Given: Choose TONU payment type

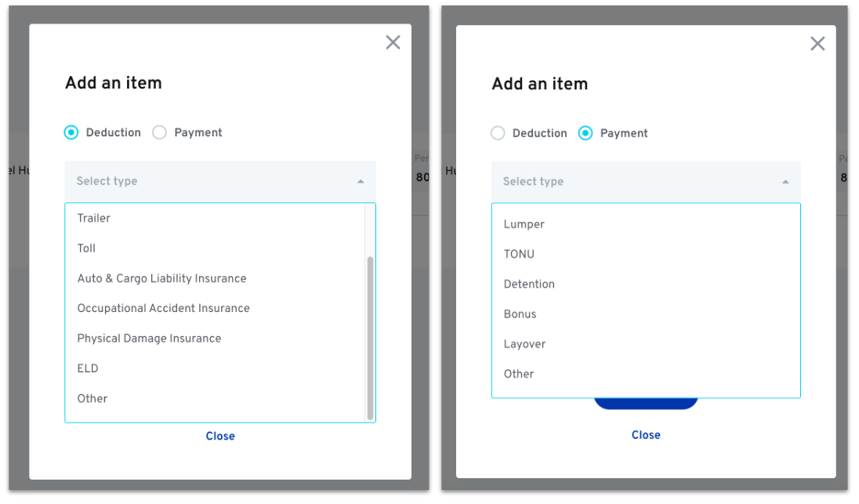Looking at the screenshot, I should [519, 254].
